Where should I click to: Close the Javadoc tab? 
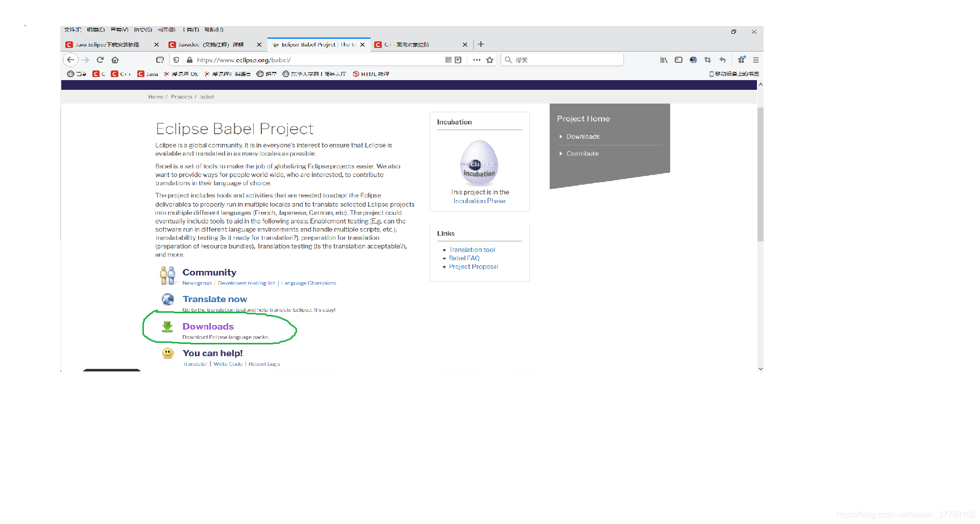(259, 45)
